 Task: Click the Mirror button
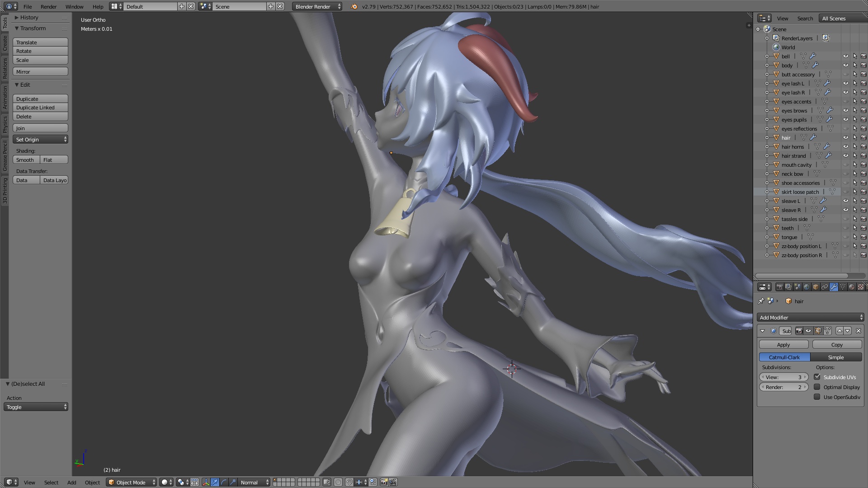coord(40,71)
